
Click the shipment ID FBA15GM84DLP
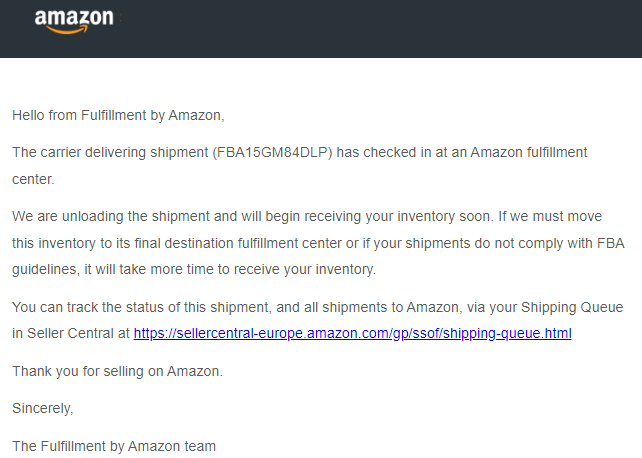272,152
